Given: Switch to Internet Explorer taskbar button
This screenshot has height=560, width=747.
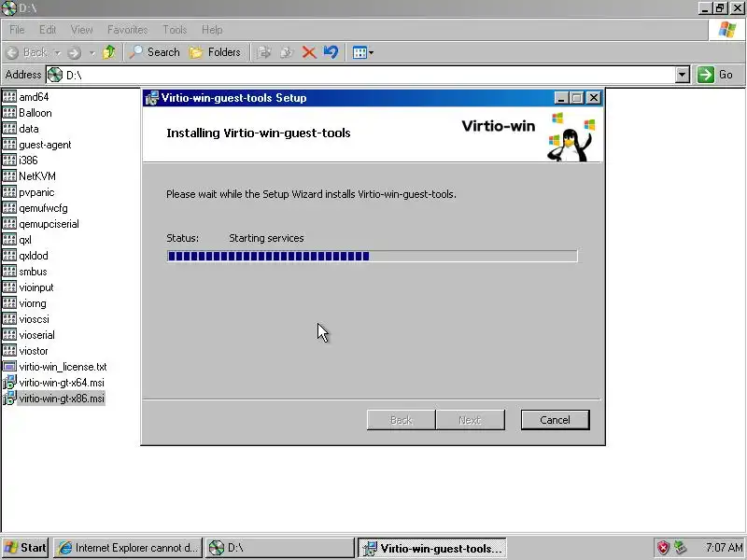Looking at the screenshot, I should 128,548.
